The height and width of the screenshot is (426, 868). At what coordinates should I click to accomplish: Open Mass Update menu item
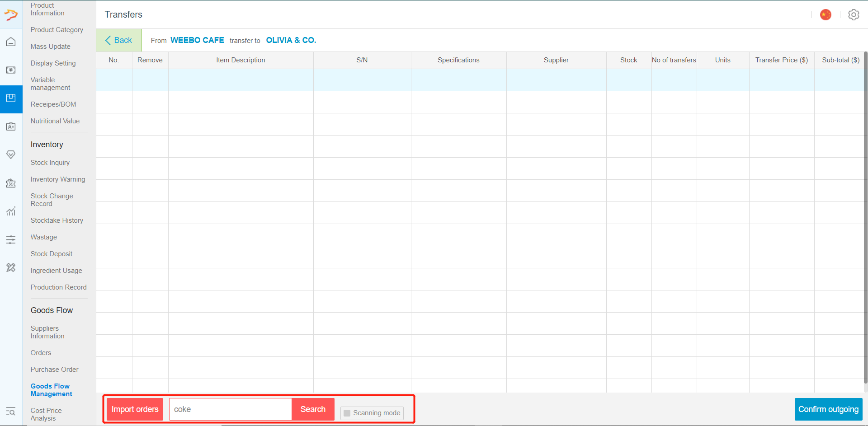[51, 47]
